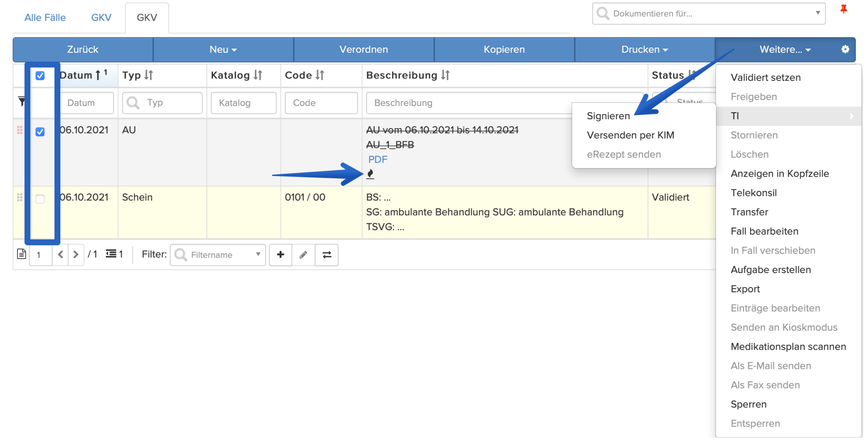Viewport: 868px width, 443px height.
Task: Add a new filter with plus icon
Action: 280,255
